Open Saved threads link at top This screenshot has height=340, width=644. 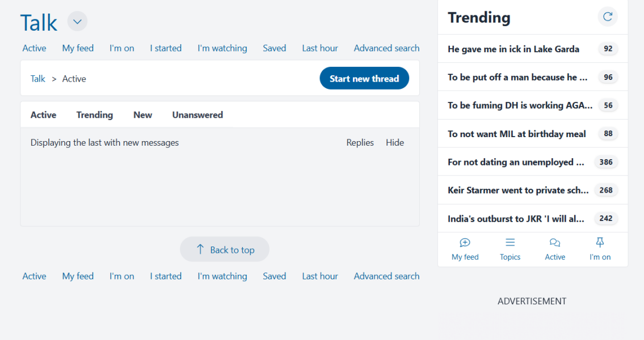pyautogui.click(x=274, y=48)
